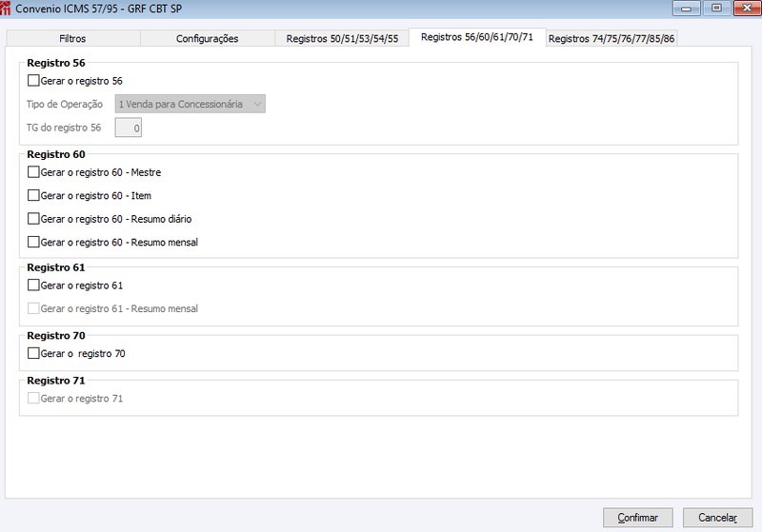This screenshot has height=532, width=762.
Task: Click the application icon in title bar
Action: tap(6, 9)
